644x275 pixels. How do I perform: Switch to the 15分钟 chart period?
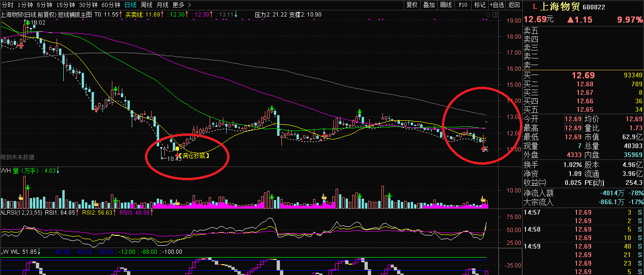tap(65, 5)
